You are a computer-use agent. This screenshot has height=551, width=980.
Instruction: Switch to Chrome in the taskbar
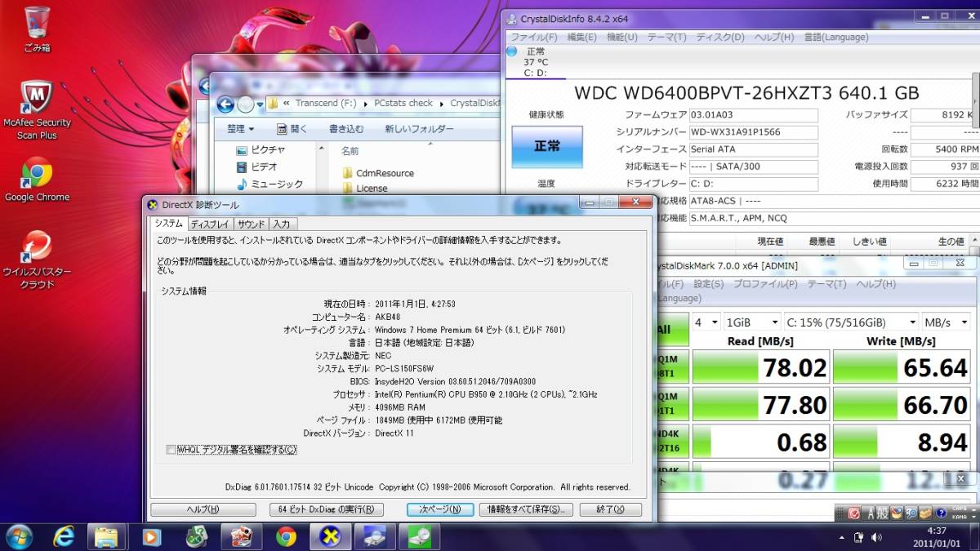click(286, 536)
